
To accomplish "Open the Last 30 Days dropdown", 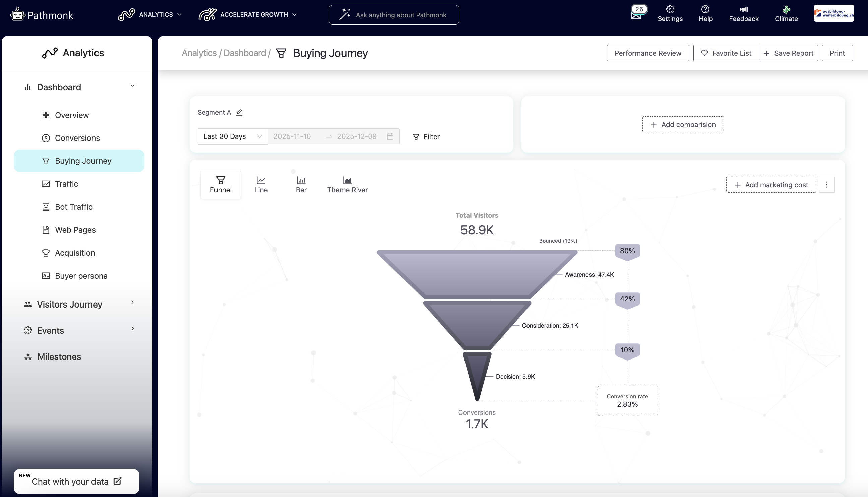I will click(233, 136).
